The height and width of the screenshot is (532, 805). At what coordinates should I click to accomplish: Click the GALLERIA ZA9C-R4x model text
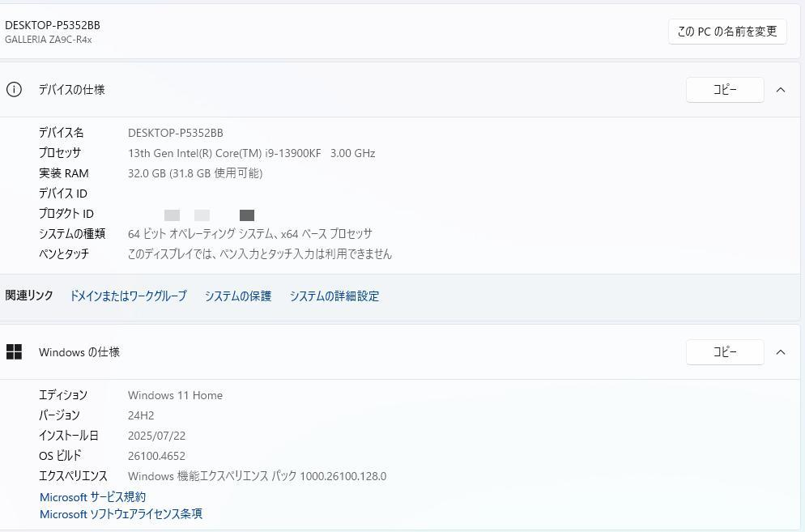pos(48,39)
